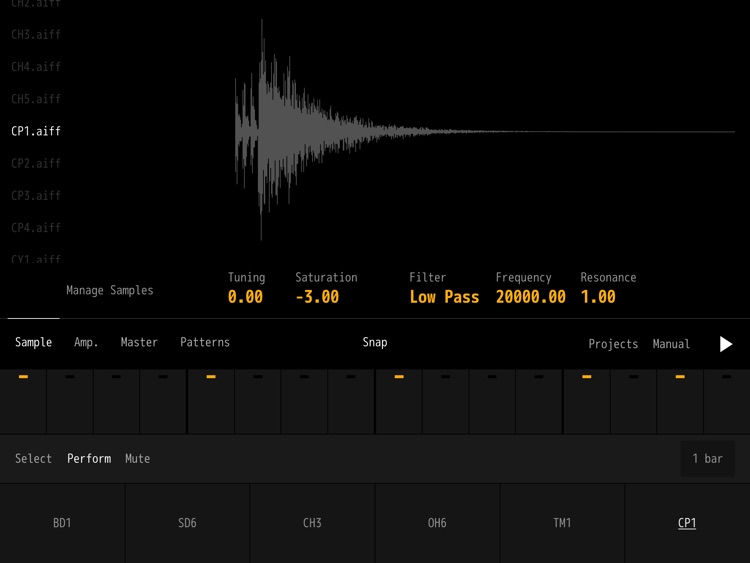Trigger the SD6 snare pad

(187, 523)
